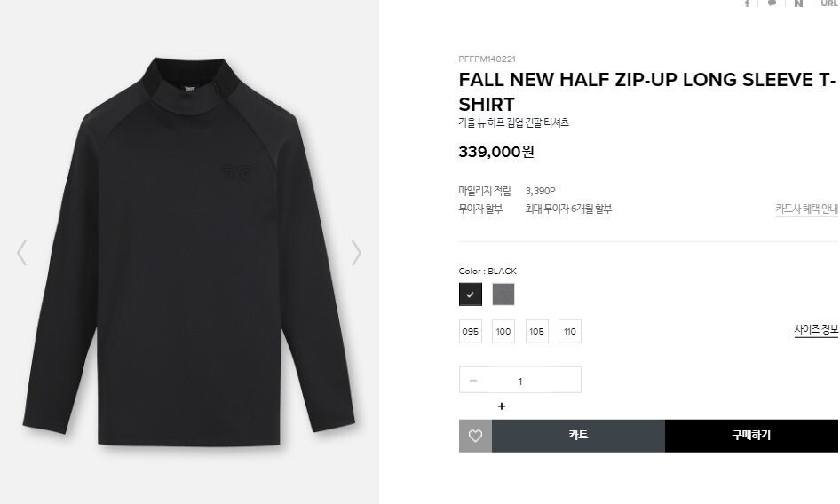Copy the product URL link
The height and width of the screenshot is (504, 840).
coord(829,4)
